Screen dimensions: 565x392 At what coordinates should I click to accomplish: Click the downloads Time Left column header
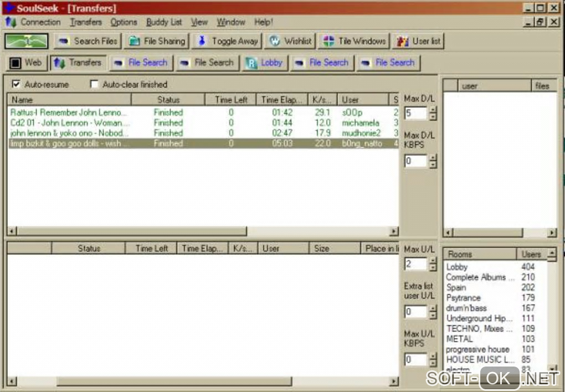coord(230,100)
